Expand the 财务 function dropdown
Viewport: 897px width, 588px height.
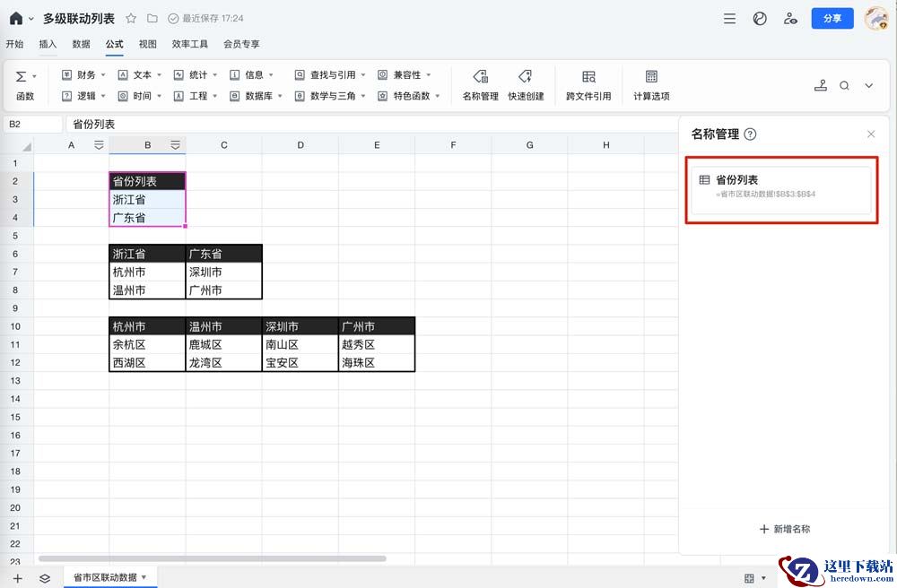[x=84, y=75]
